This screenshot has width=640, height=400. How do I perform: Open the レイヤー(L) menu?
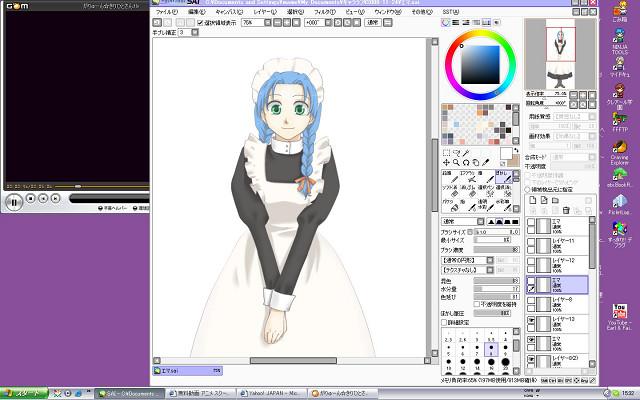pos(265,12)
